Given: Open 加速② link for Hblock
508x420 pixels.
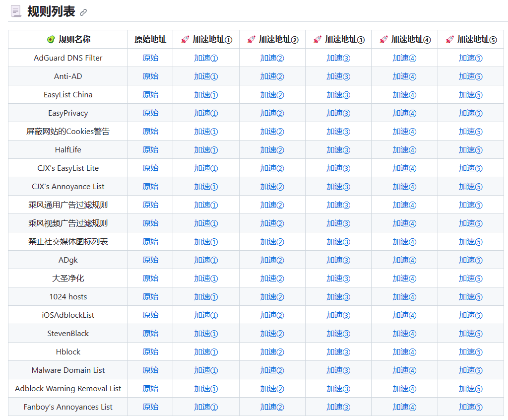Looking at the screenshot, I should [x=272, y=352].
